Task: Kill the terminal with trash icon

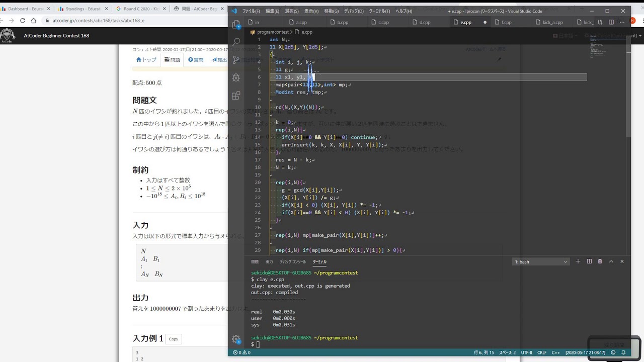Action: point(600,261)
